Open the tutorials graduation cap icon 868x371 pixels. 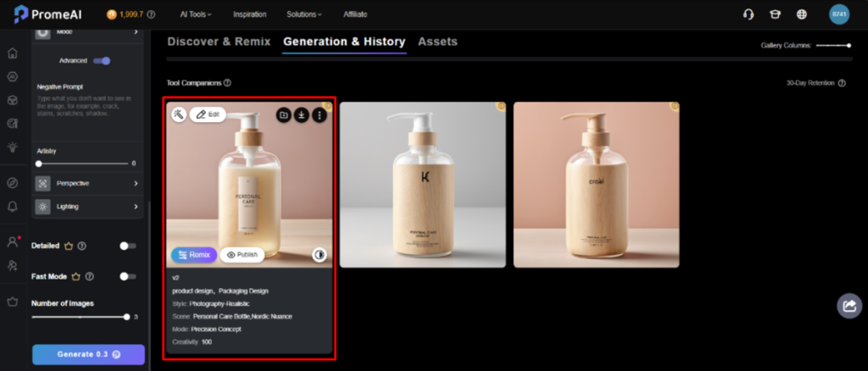point(775,14)
